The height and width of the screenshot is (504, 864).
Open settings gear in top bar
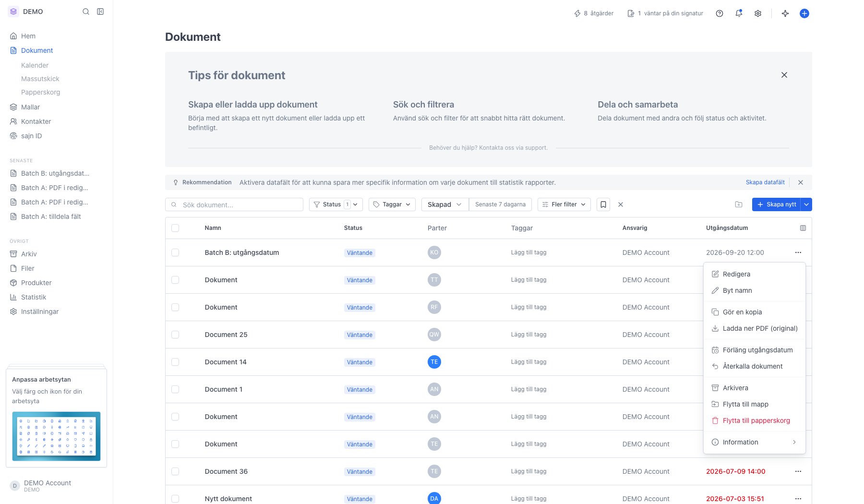(758, 13)
